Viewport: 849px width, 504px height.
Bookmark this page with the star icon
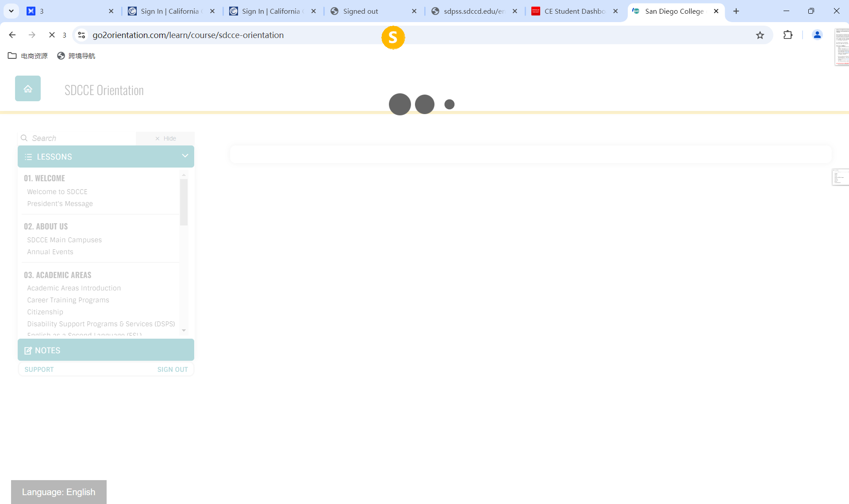tap(760, 35)
